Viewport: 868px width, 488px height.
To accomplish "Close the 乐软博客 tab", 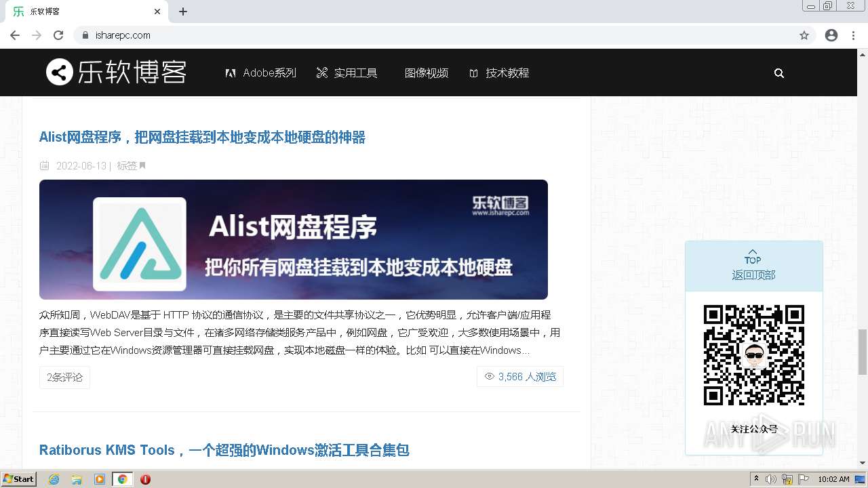I will pos(157,12).
